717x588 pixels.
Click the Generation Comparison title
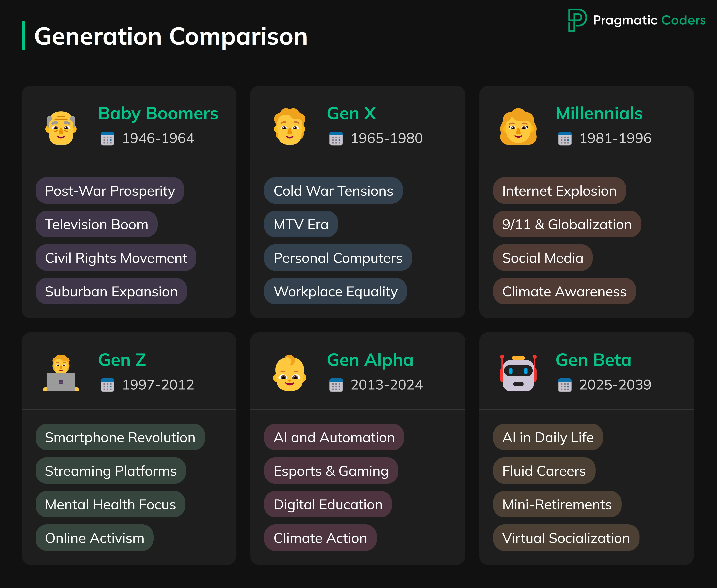click(x=171, y=37)
